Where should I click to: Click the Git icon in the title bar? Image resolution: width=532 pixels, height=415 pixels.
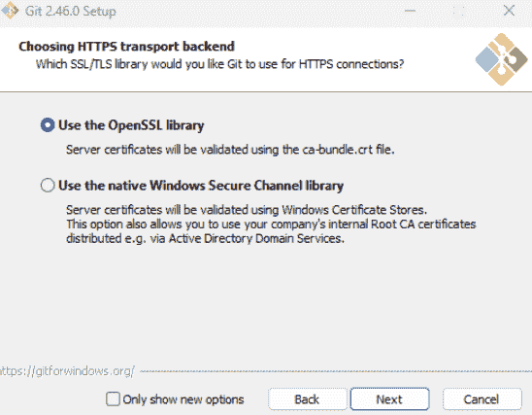10,10
